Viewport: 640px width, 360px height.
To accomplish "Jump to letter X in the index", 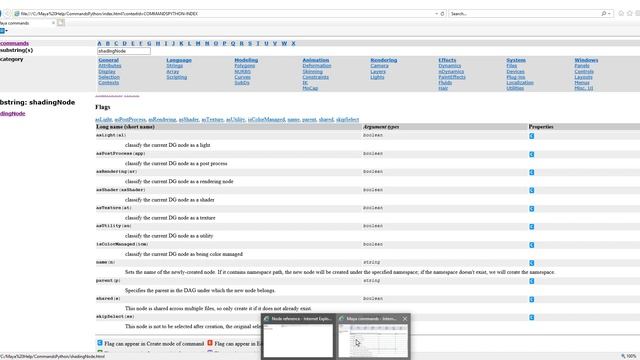I will point(293,43).
